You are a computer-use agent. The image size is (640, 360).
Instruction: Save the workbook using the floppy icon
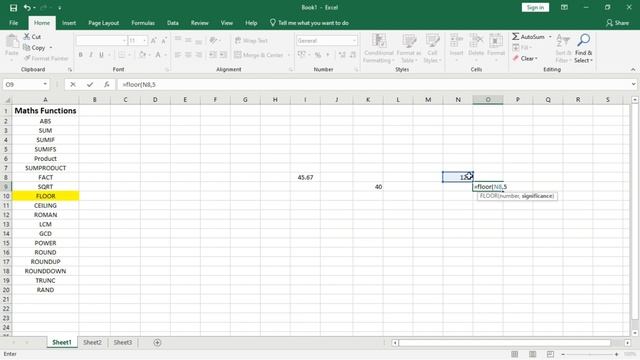point(13,8)
